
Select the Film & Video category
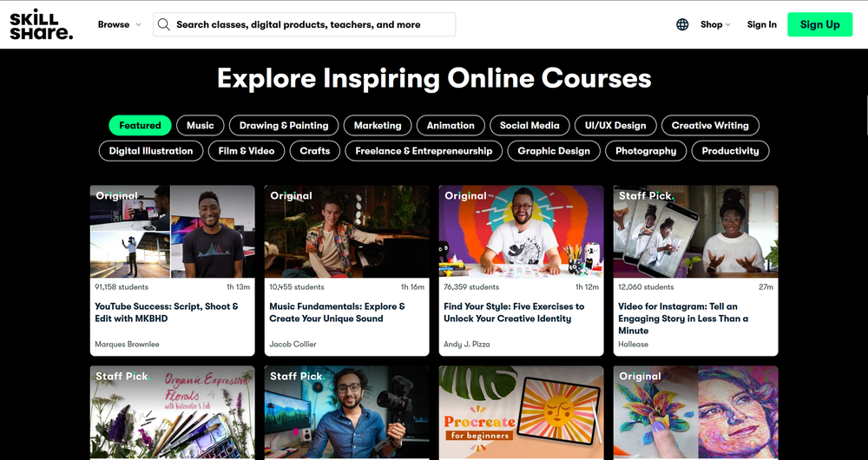click(247, 151)
